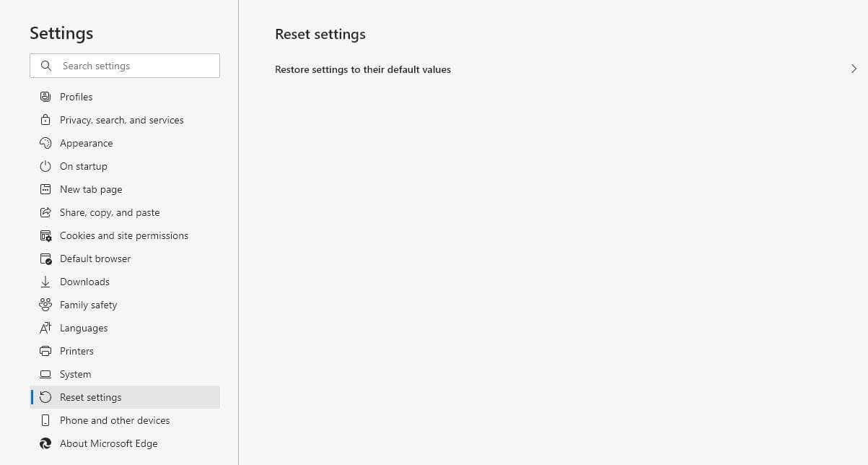Expand the Restore settings chevron arrow
The image size is (868, 465).
point(854,69)
